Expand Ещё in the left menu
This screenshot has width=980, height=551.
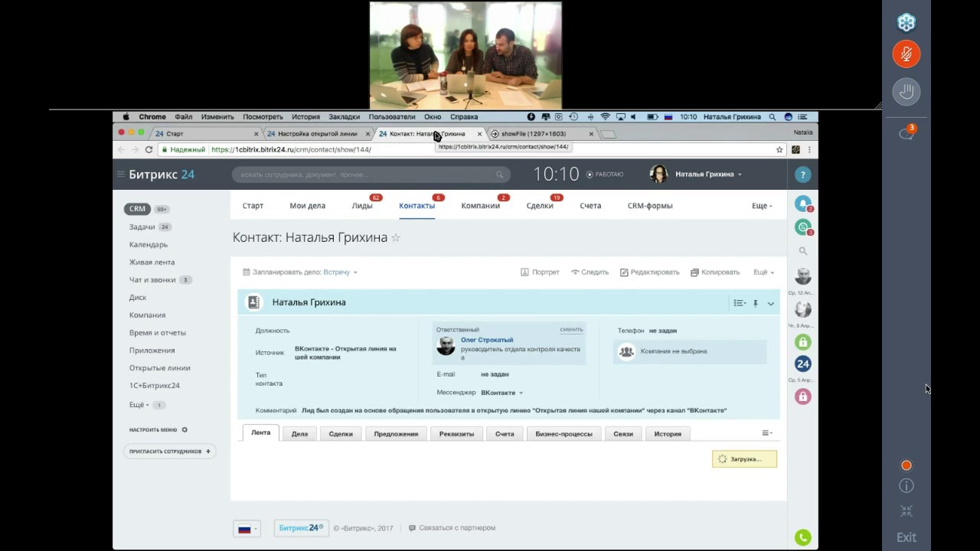click(139, 404)
